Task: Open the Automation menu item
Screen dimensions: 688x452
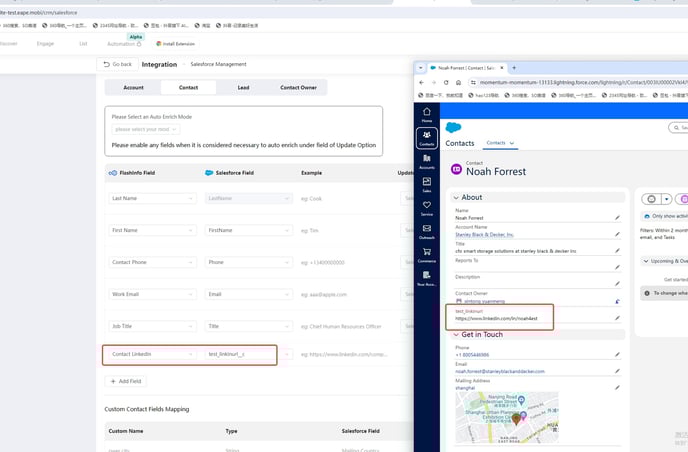Action: (x=124, y=44)
